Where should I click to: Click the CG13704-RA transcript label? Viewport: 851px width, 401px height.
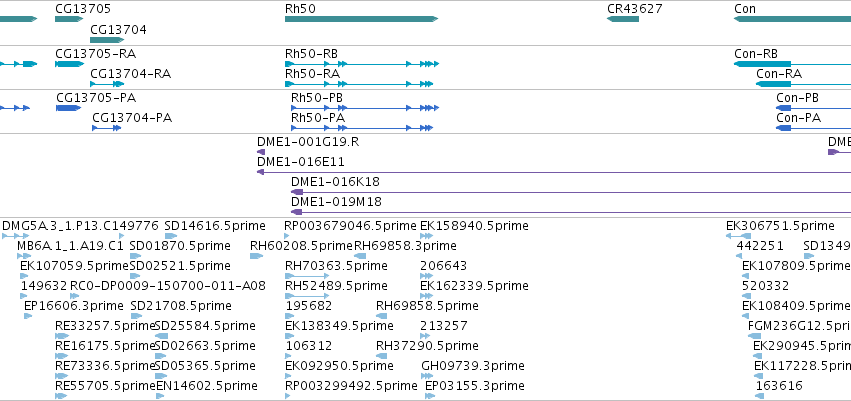click(x=130, y=74)
